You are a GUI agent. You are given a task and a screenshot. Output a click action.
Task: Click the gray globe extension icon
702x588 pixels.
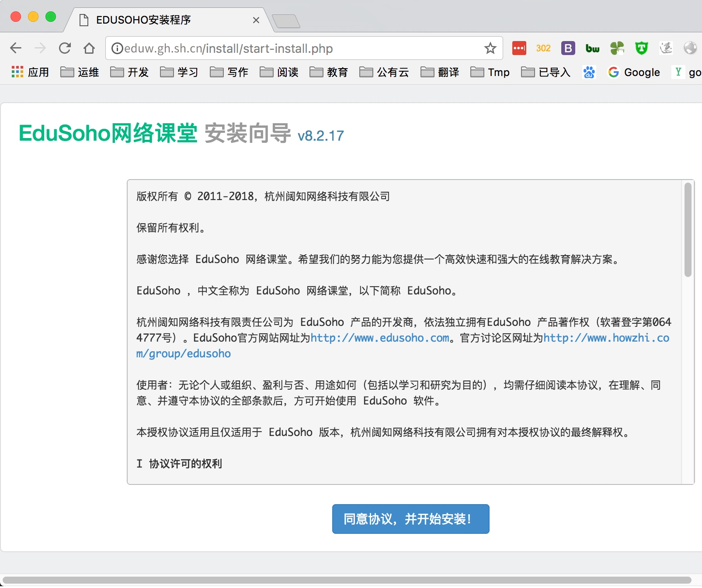pyautogui.click(x=690, y=48)
